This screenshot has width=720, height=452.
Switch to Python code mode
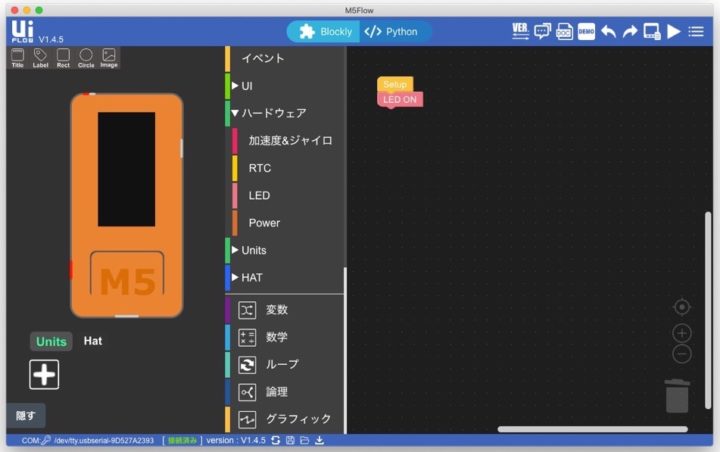391,31
